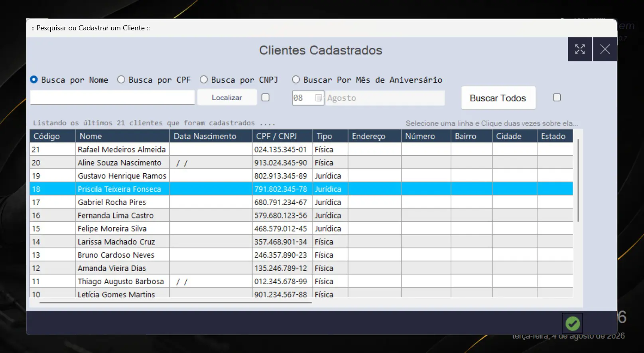Select the Felipe Moreira Silva row
Screen dimensions: 644x353
click(x=301, y=228)
